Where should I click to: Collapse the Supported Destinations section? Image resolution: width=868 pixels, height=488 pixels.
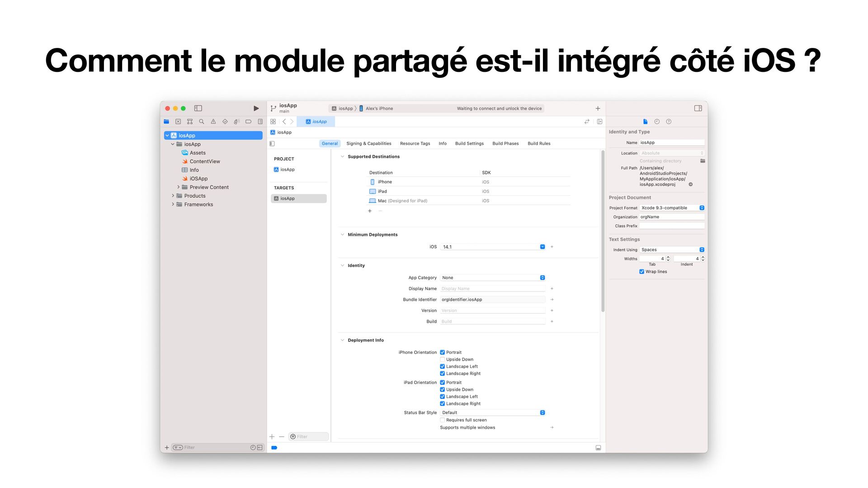[x=342, y=157]
